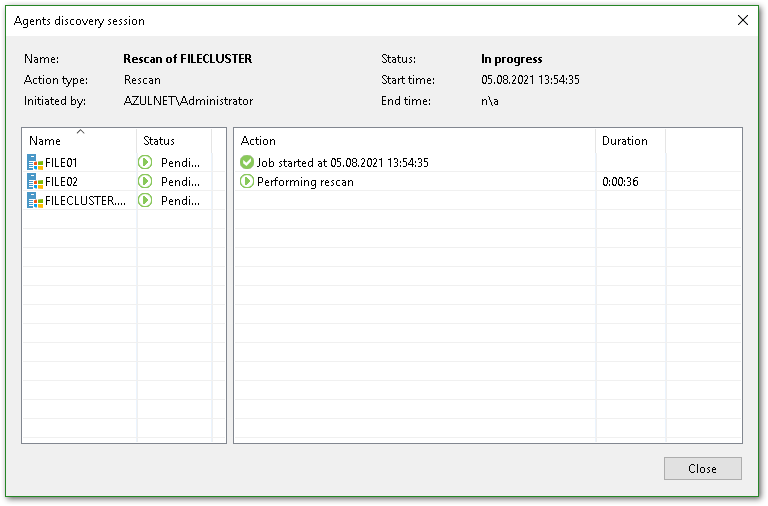Click the green success checkmark icon
This screenshot has width=768, height=506.
247,162
